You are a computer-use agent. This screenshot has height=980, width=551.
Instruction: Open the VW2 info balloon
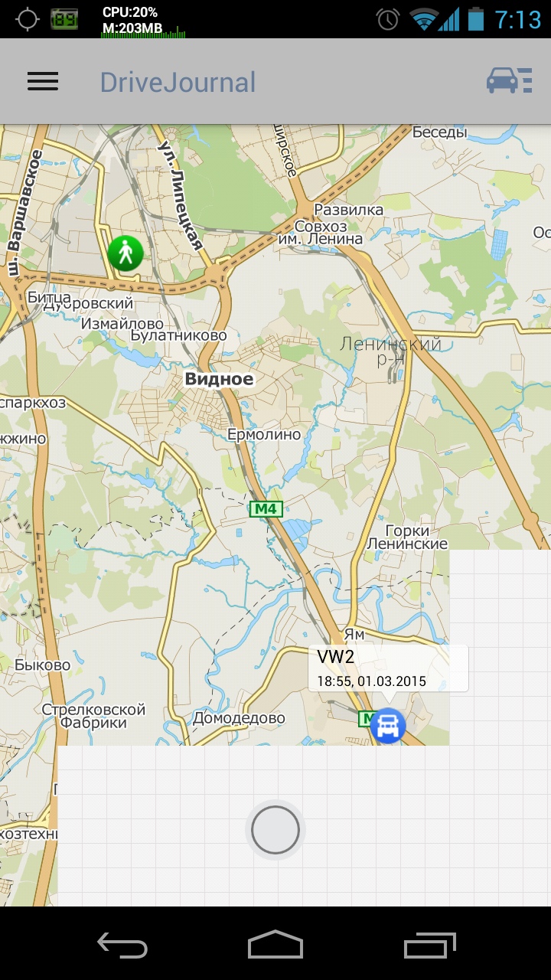click(389, 668)
